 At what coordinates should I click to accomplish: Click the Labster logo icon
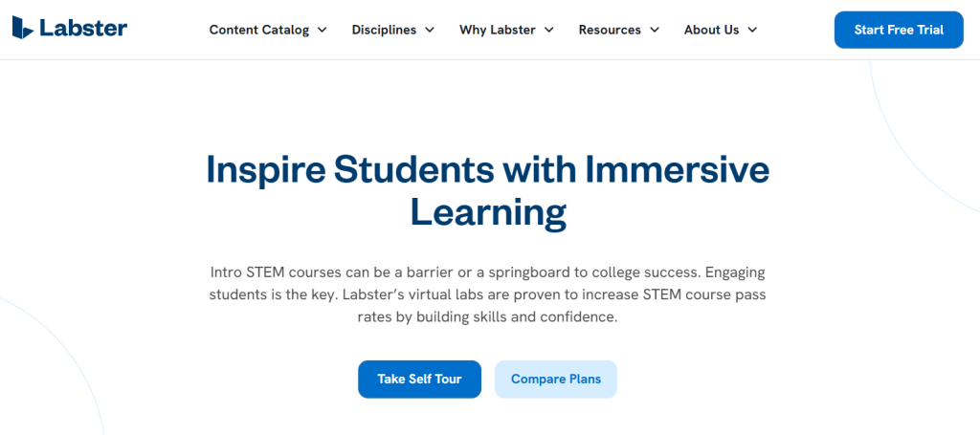24,28
